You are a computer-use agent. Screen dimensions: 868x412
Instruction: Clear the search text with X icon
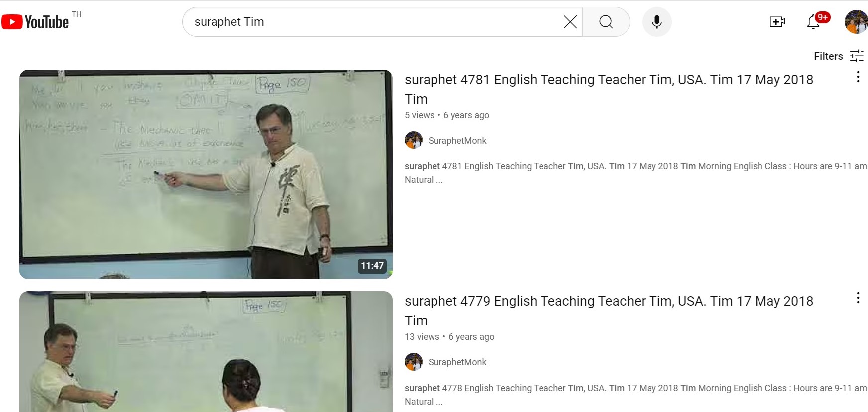tap(570, 22)
